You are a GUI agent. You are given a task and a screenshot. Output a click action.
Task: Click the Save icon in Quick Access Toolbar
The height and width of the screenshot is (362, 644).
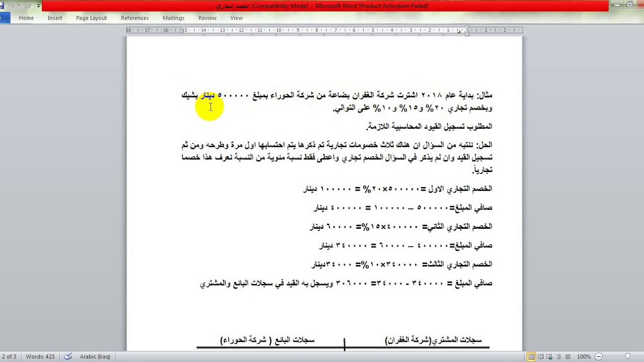3,6
